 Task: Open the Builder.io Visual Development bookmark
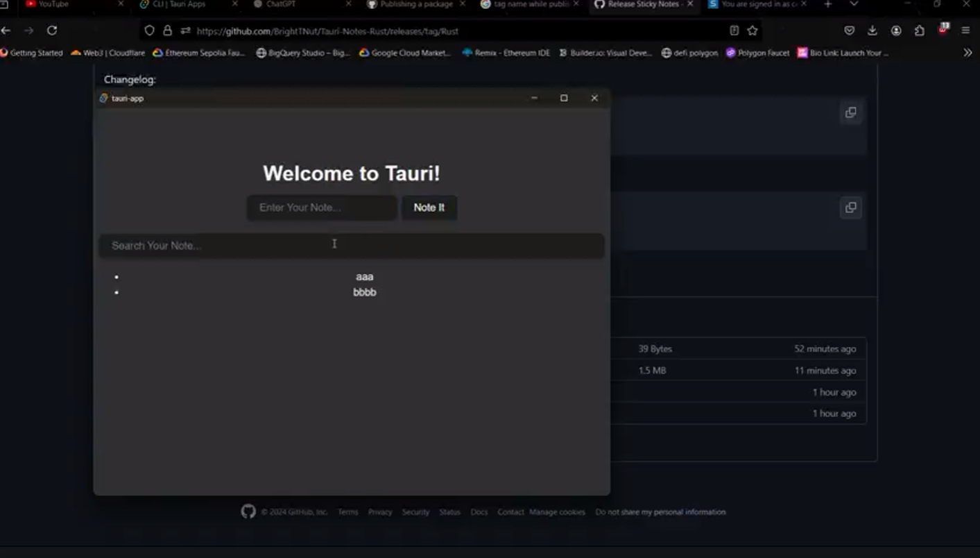click(605, 53)
